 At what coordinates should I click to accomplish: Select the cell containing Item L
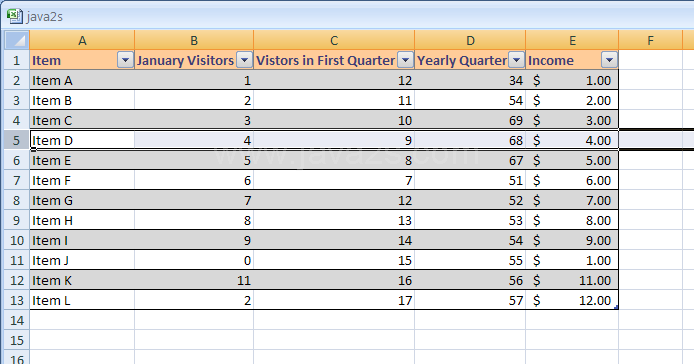click(82, 300)
